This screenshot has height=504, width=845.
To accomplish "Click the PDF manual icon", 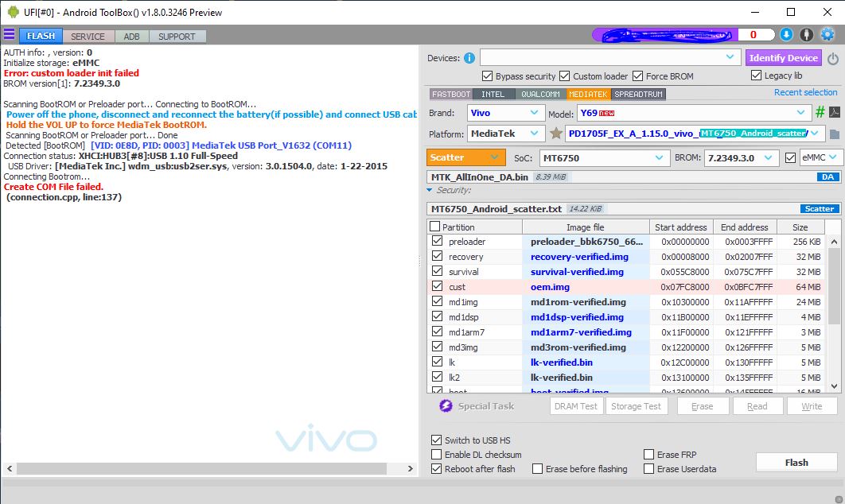I will coord(834,112).
